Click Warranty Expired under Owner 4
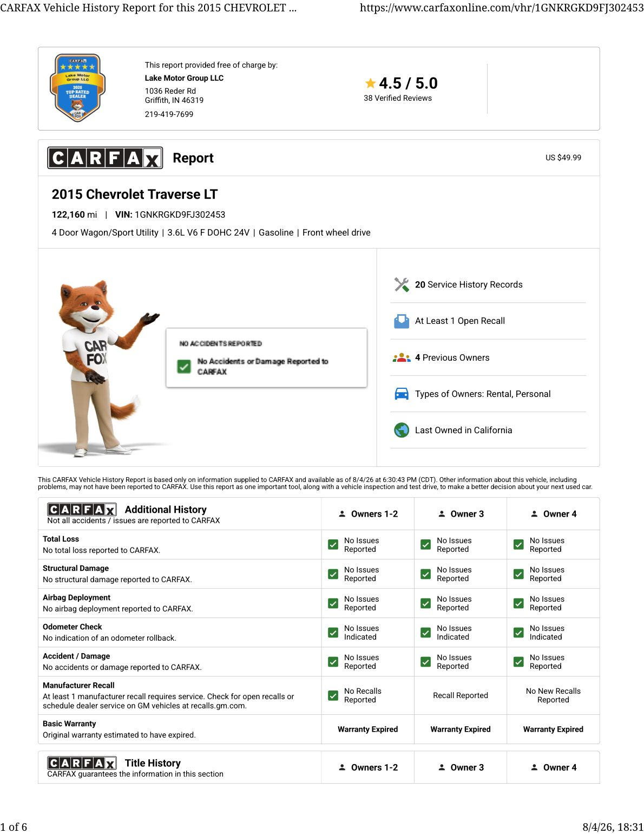644x834 pixels. point(553,729)
